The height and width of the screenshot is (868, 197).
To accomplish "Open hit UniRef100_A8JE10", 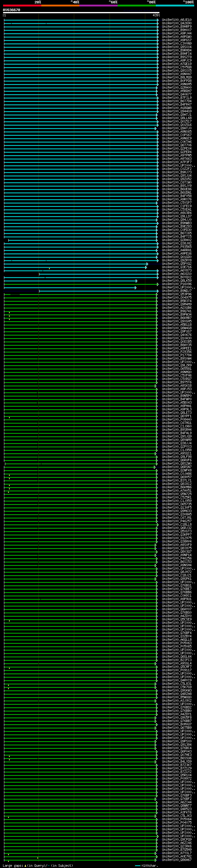I will click(177, 20).
